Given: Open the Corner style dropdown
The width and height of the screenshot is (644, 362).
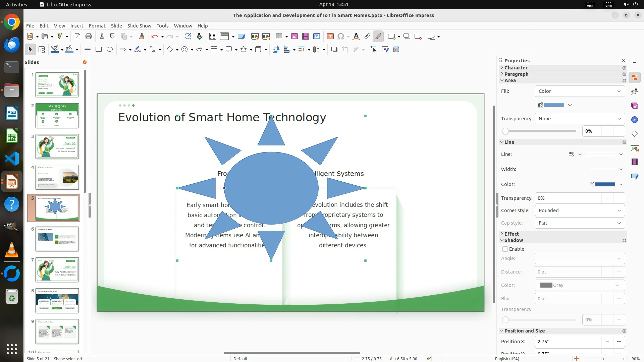Looking at the screenshot, I should (579, 210).
